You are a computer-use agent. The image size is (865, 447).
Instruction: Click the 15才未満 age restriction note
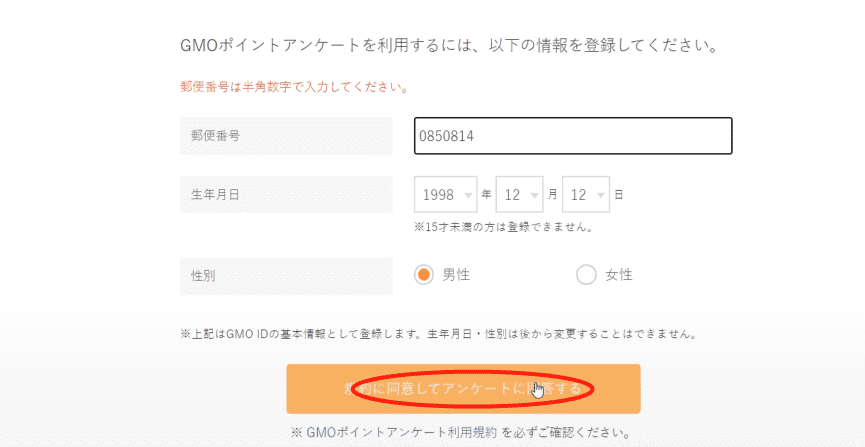coord(505,227)
